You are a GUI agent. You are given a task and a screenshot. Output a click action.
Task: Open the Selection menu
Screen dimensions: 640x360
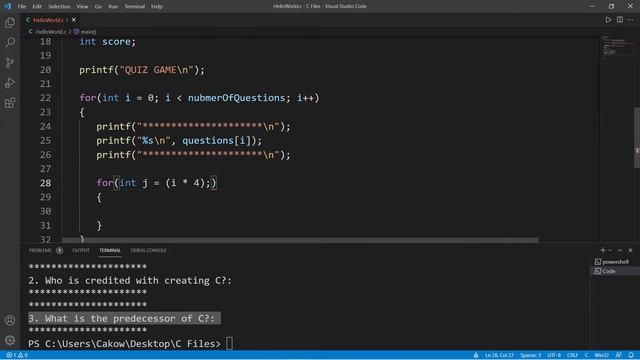tap(59, 7)
